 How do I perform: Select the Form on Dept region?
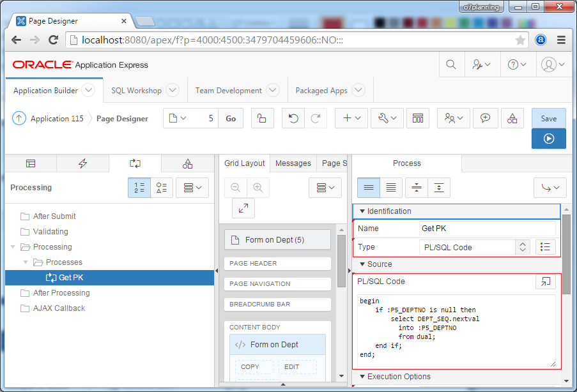277,345
